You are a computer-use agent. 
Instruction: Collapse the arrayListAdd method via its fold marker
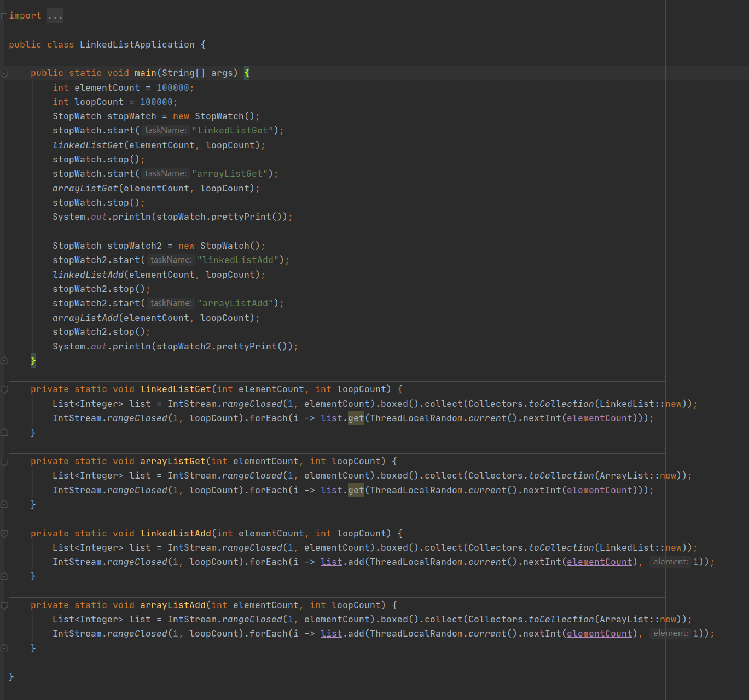(x=4, y=605)
